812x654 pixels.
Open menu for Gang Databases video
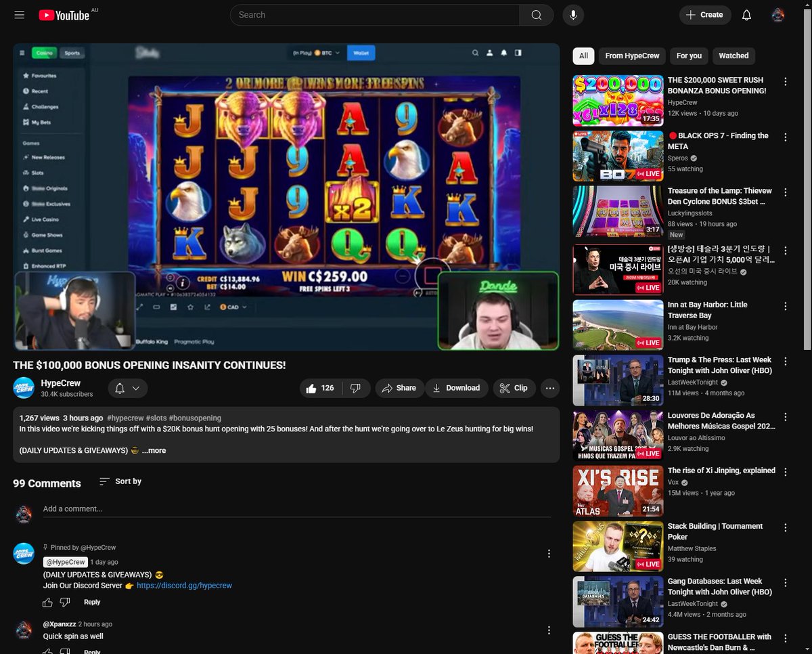click(786, 583)
